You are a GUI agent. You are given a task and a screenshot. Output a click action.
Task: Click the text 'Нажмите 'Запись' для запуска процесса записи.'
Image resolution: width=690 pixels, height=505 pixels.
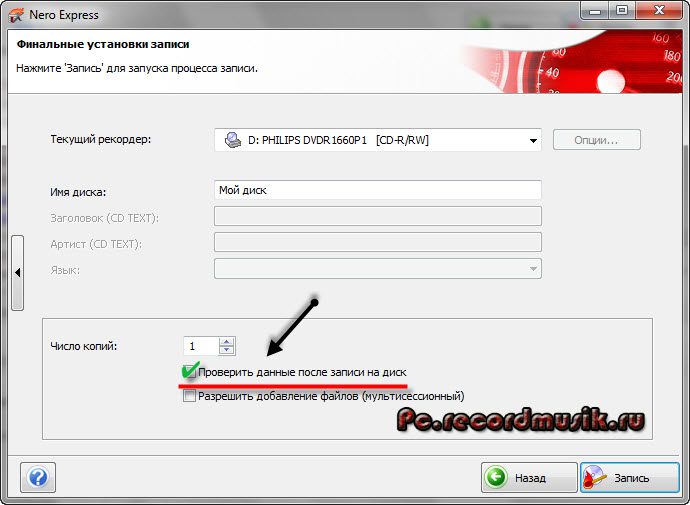point(137,69)
